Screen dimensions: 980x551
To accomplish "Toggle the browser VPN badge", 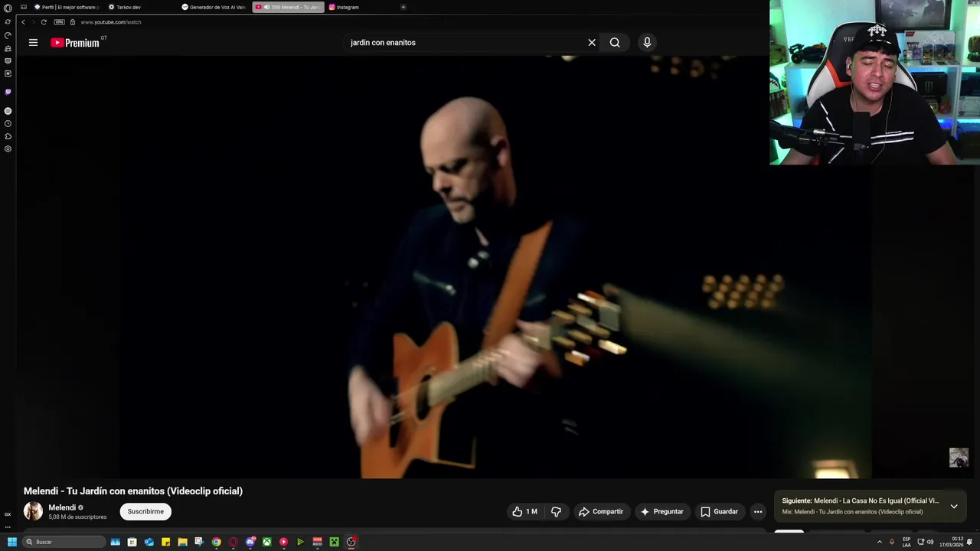I will tap(59, 22).
